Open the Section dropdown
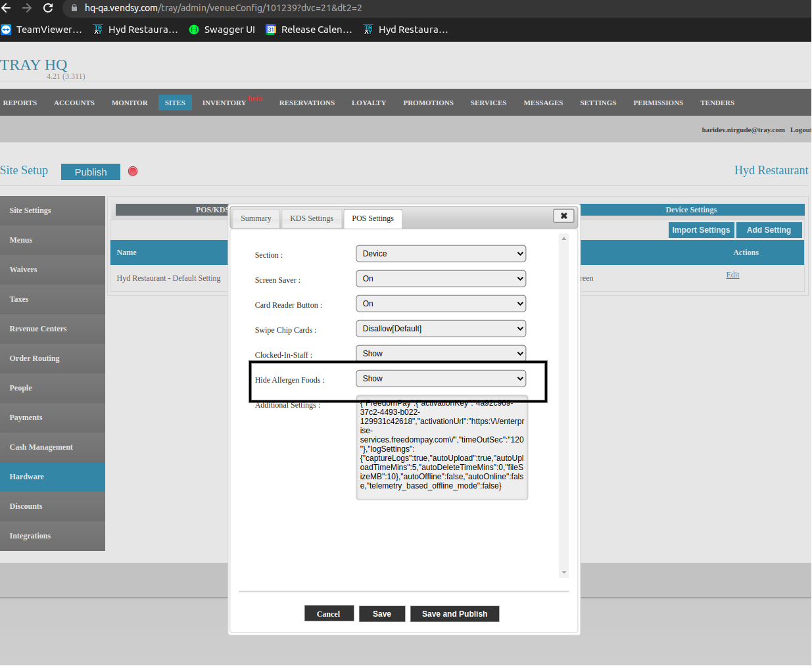The width and height of the screenshot is (812, 666). (x=441, y=254)
